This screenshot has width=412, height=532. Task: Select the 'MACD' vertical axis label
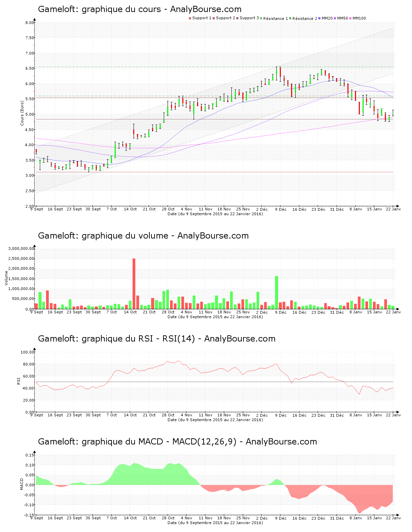click(22, 484)
